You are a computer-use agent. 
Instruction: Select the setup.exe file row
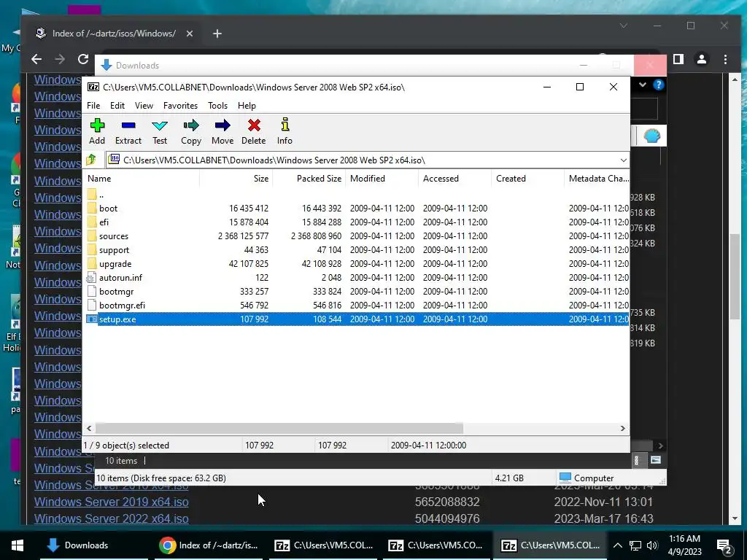pos(356,319)
